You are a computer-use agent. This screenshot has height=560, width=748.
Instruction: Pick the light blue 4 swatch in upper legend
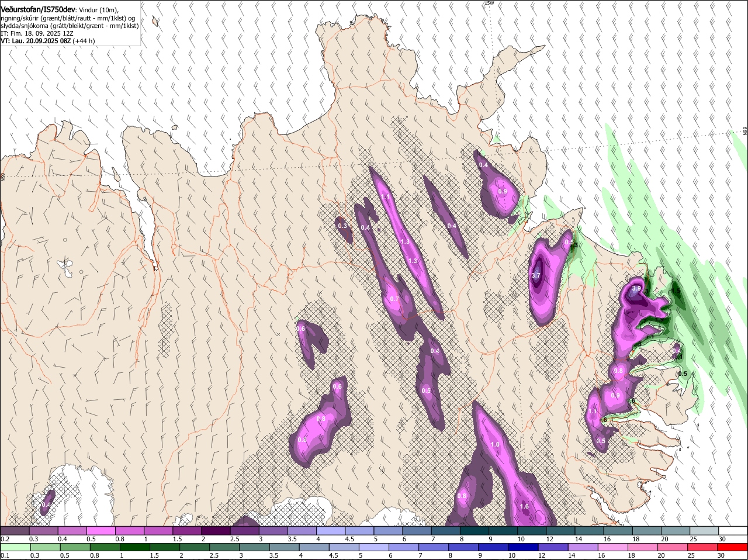[x=331, y=531]
